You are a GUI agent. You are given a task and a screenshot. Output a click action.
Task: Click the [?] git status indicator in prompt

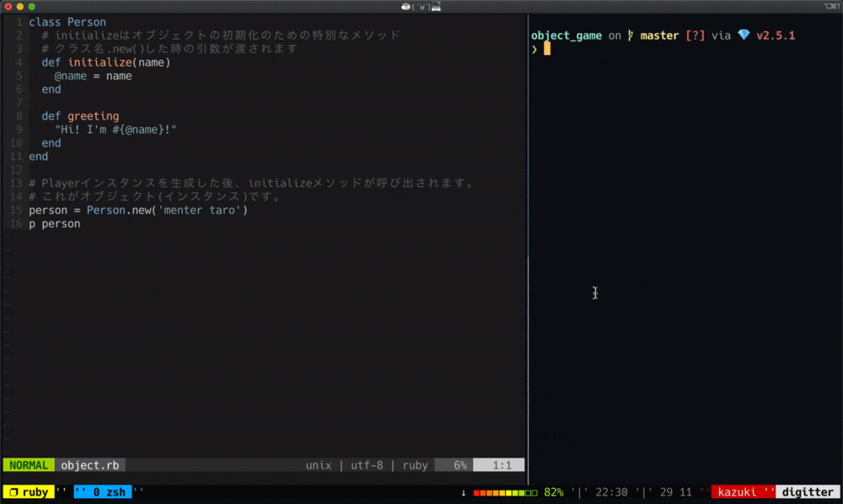pos(694,35)
